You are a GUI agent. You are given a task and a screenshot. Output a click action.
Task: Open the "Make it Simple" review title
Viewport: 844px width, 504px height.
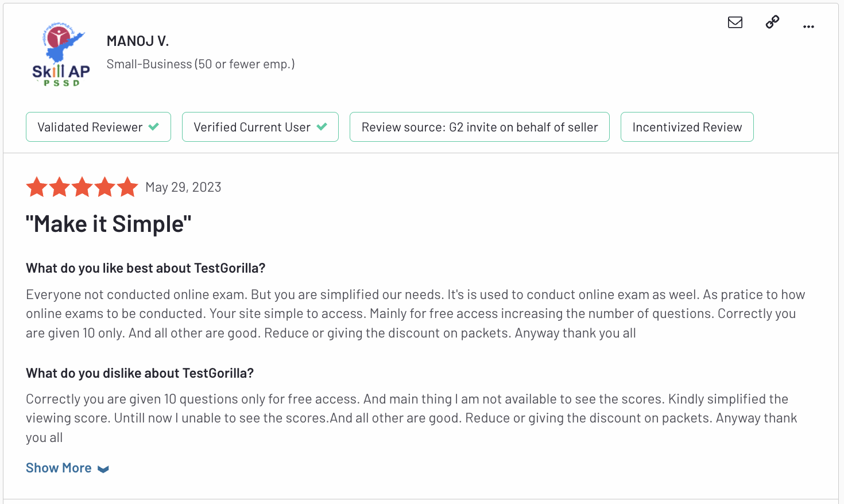(x=109, y=224)
